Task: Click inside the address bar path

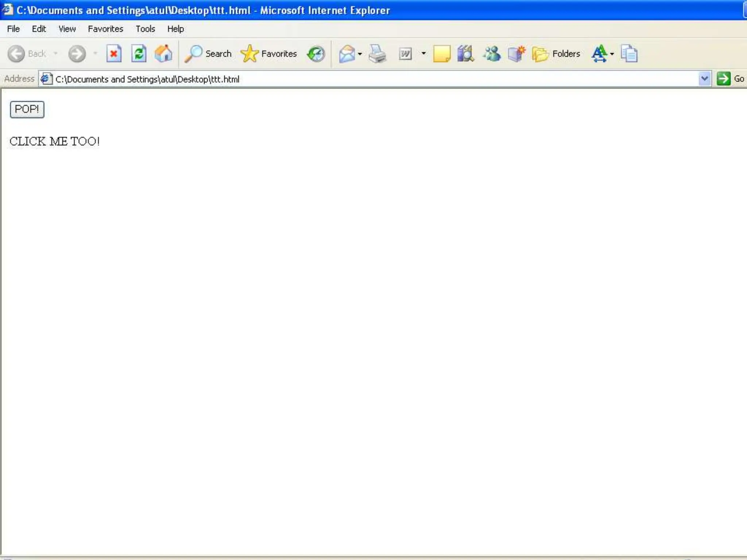Action: coord(147,79)
